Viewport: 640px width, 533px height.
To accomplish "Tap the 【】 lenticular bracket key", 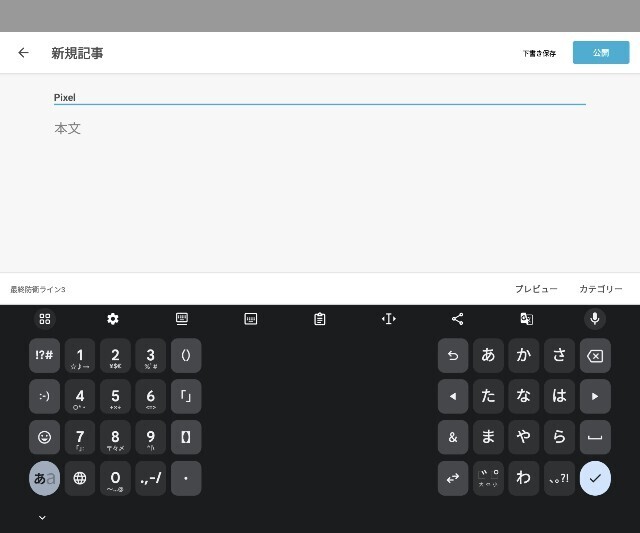I will [186, 437].
